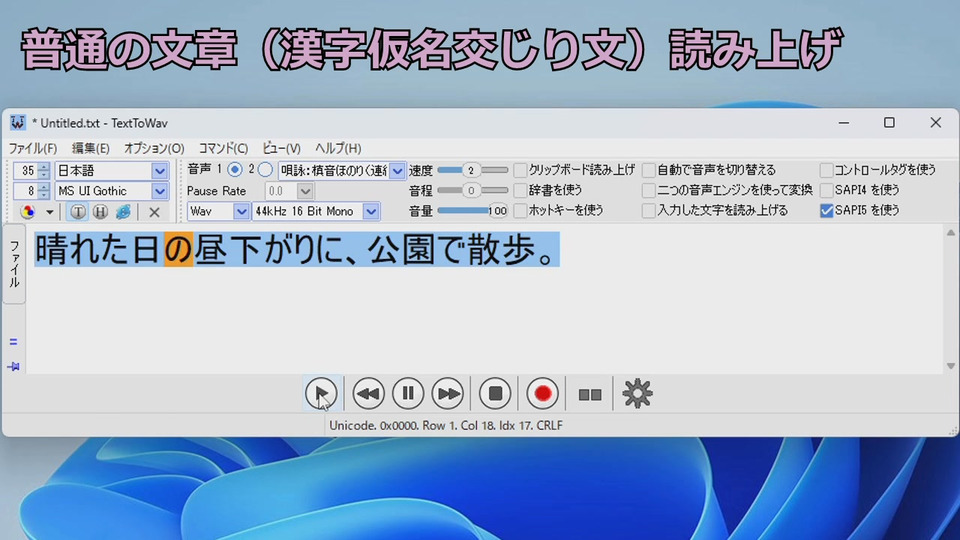The width and height of the screenshot is (960, 540).
Task: Select voice 1 radio button
Action: coord(234,170)
